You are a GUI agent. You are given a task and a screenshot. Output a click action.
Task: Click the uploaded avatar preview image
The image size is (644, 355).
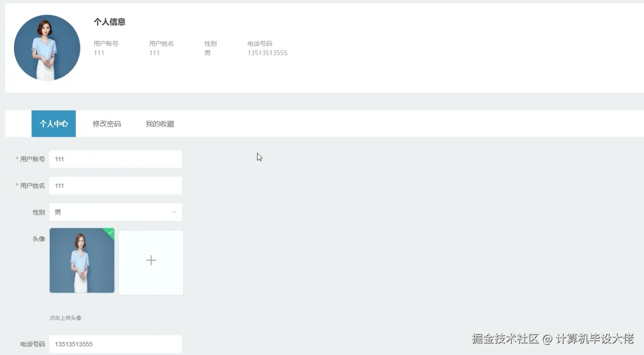81,261
